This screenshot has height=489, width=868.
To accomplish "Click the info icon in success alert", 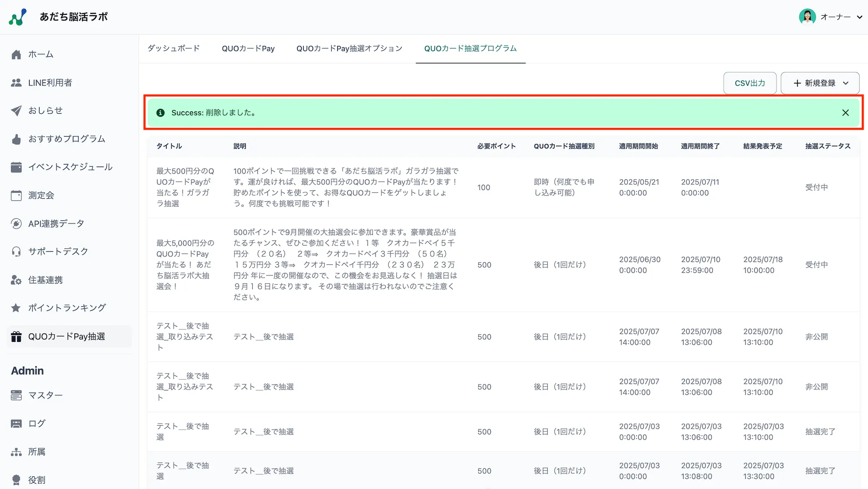I will [x=161, y=113].
